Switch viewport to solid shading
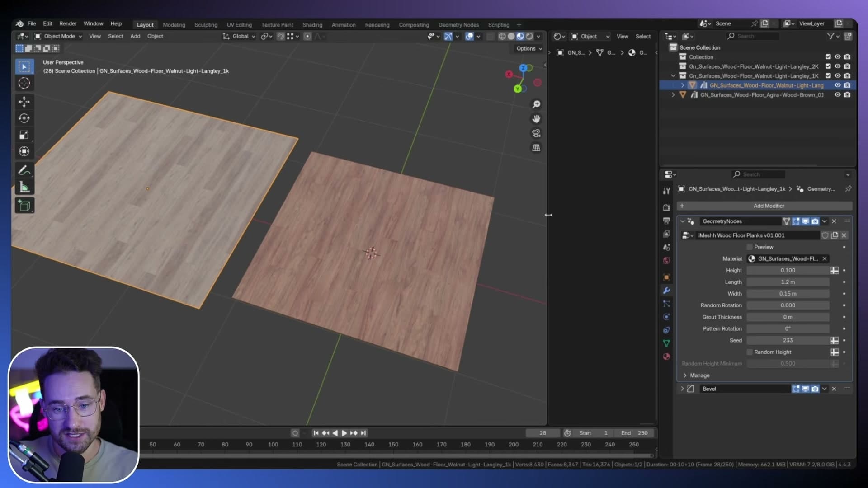 click(511, 36)
